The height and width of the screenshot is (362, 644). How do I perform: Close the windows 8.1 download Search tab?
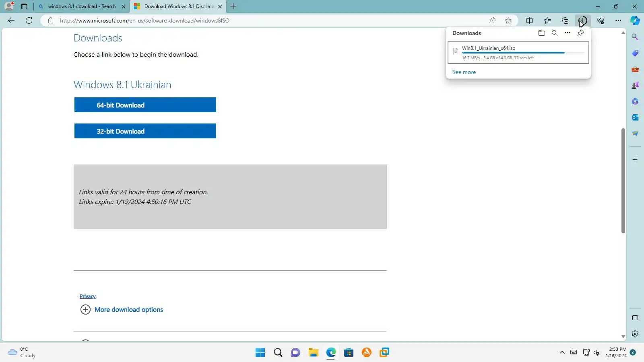[124, 6]
